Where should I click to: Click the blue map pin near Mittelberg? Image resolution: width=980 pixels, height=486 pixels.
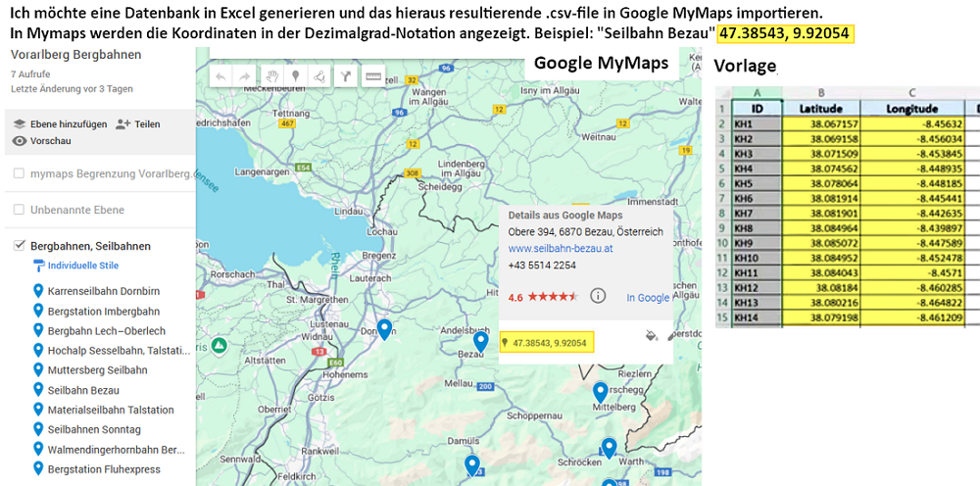coord(600,392)
